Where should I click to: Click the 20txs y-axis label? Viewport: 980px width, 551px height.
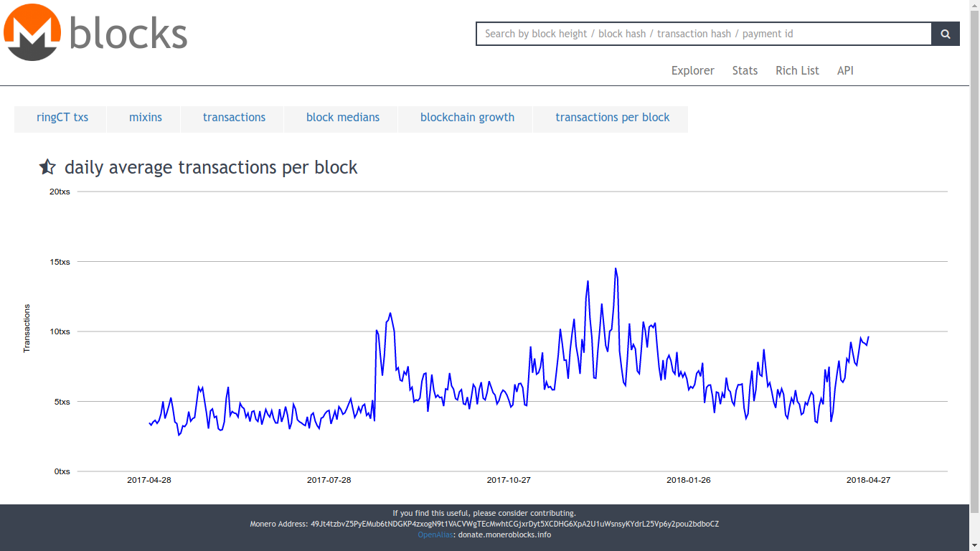60,192
